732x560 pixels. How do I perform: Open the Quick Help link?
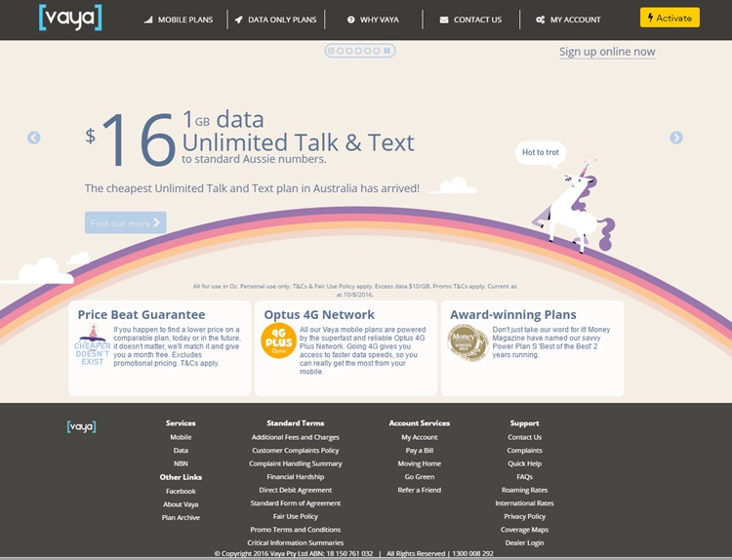(x=525, y=463)
